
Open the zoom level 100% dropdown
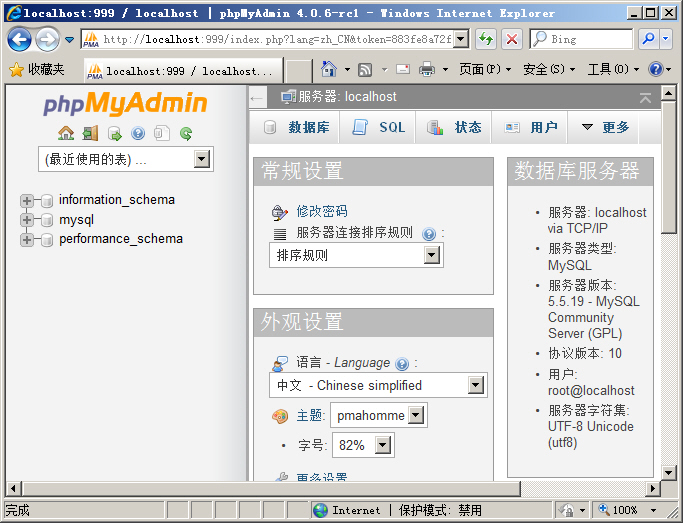653,510
